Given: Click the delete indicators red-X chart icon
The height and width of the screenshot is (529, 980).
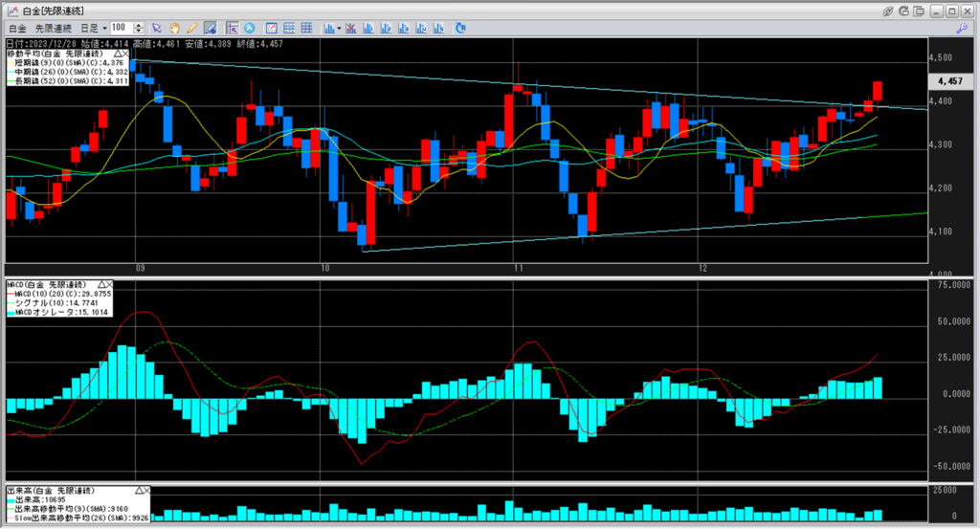Looking at the screenshot, I should [350, 28].
